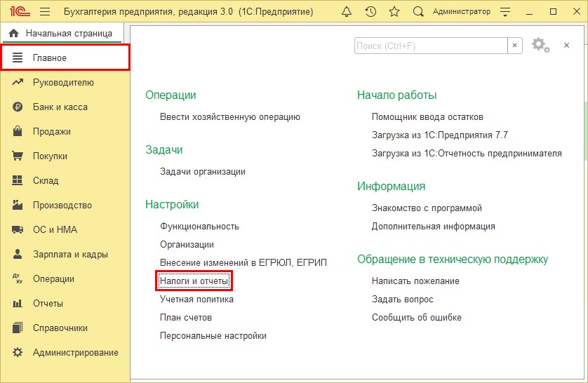Click the Информация heading
The height and width of the screenshot is (383, 588).
coord(391,187)
